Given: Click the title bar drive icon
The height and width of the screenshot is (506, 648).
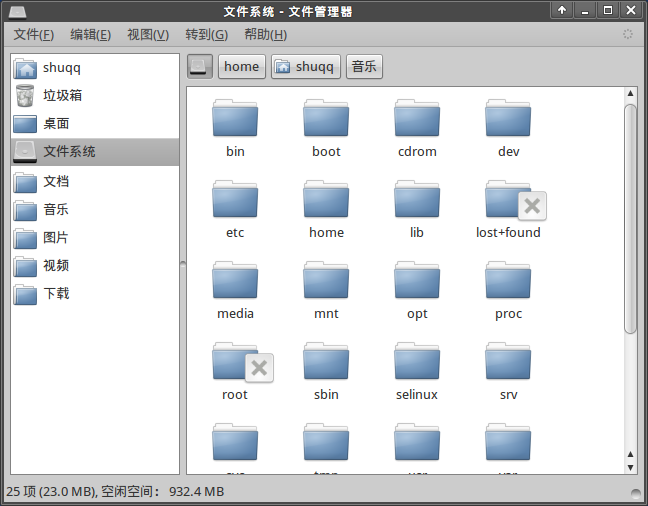Looking at the screenshot, I should click(17, 12).
